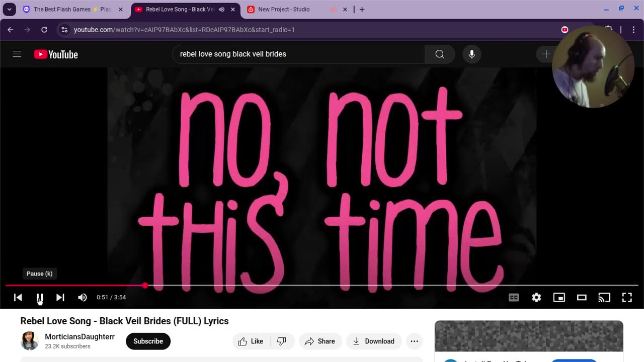View site information icon in address bar

(64, 30)
